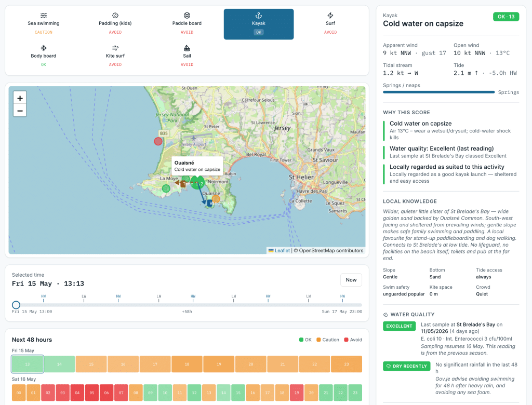This screenshot has width=532, height=405.
Task: Choose the Paddle board activity
Action: [x=187, y=24]
